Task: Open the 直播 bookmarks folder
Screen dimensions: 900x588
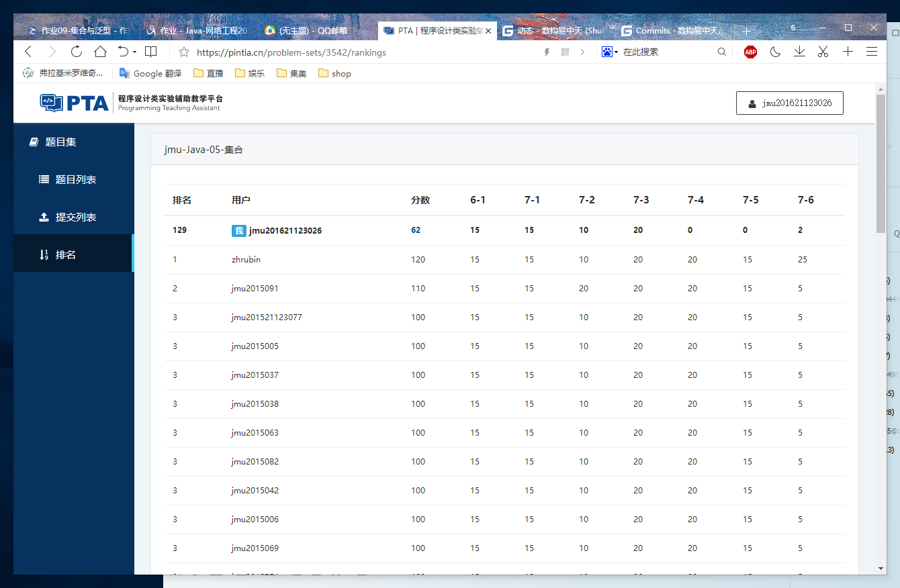Action: [x=208, y=73]
